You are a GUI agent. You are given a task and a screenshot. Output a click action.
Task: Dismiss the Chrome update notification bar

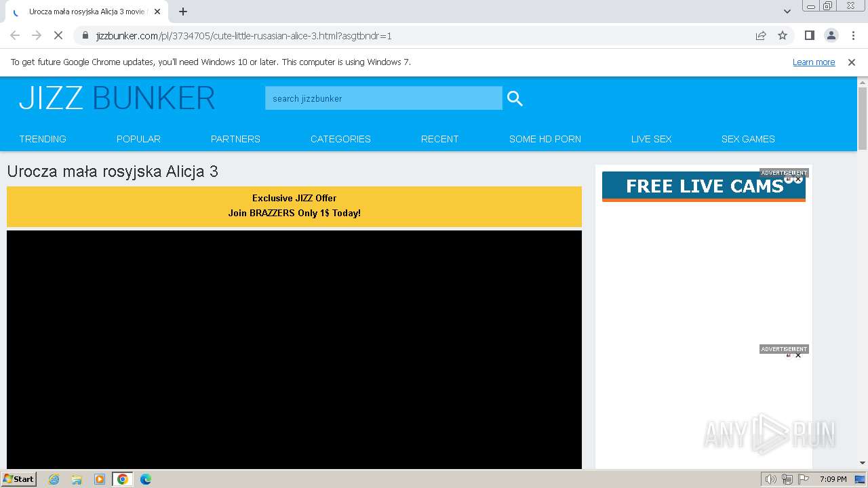(x=852, y=62)
